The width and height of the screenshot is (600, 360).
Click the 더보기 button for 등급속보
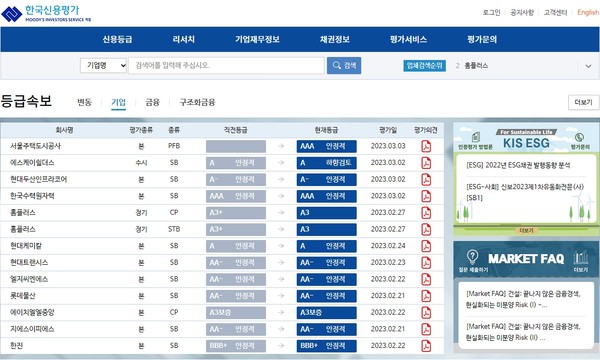[x=583, y=102]
